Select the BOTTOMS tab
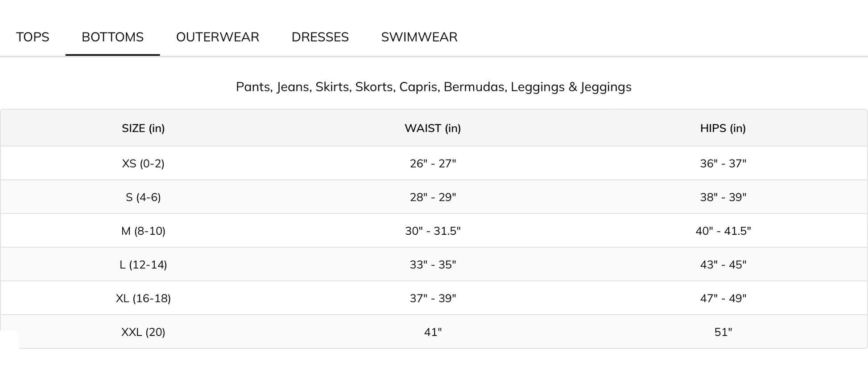 click(112, 37)
